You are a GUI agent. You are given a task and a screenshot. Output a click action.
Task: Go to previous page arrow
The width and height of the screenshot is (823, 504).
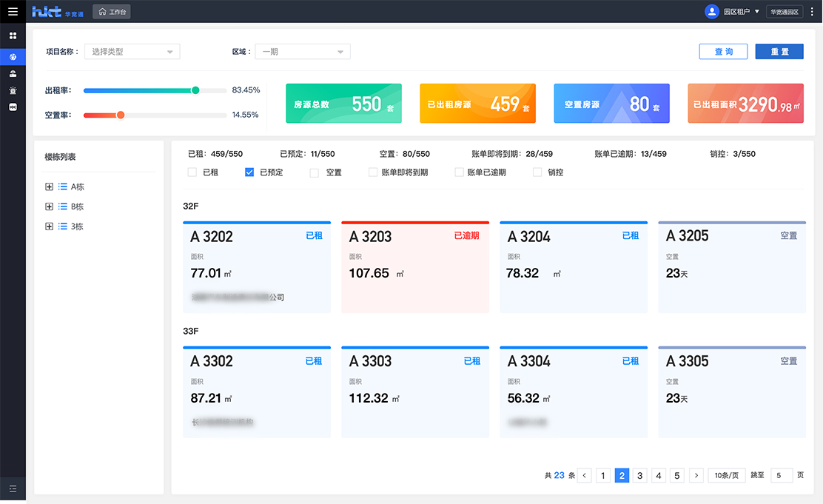click(x=584, y=476)
